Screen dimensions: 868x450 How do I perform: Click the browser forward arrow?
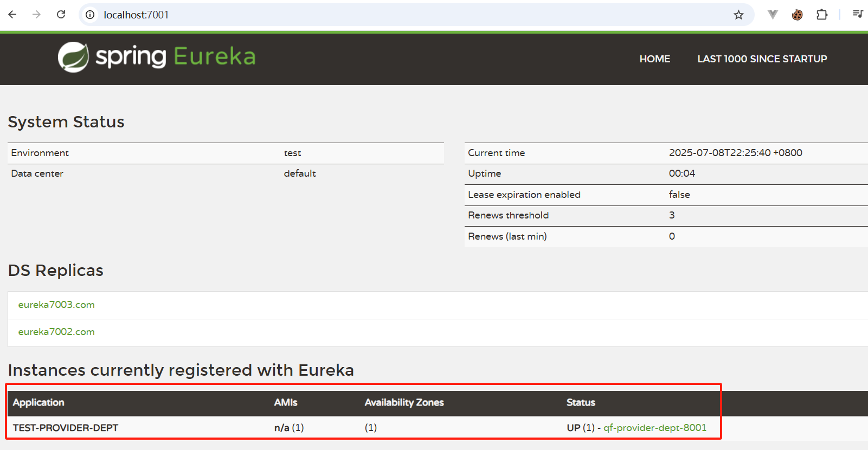[x=36, y=15]
